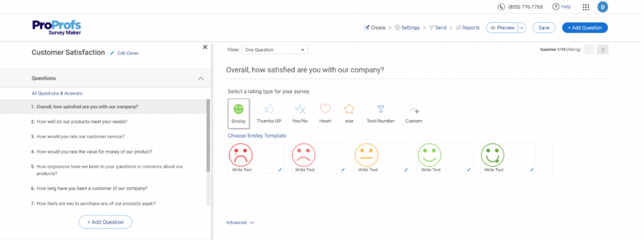Image resolution: width=644 pixels, height=240 pixels.
Task: Pick the star rating type icon
Action: (x=349, y=109)
